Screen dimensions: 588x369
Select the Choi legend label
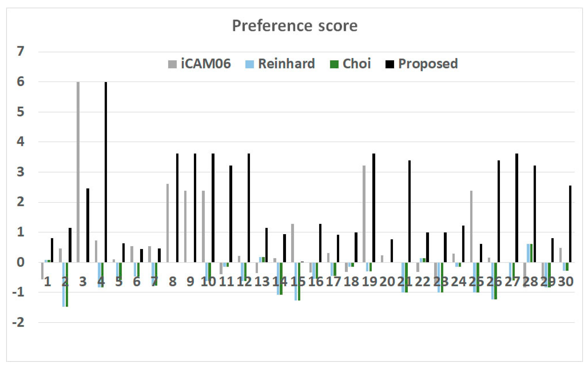tap(357, 64)
